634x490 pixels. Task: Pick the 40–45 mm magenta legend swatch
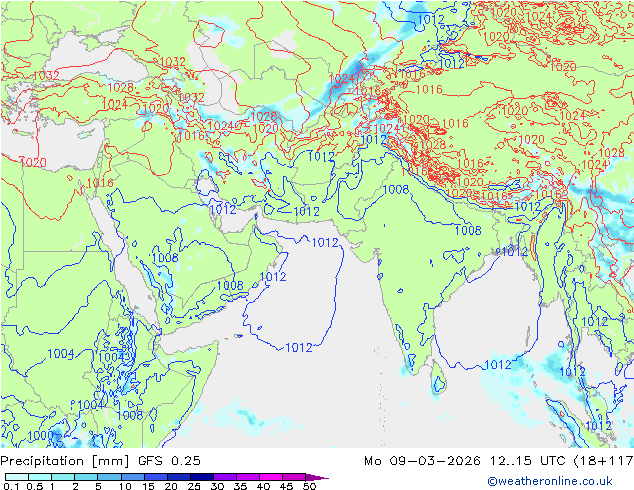(271, 477)
